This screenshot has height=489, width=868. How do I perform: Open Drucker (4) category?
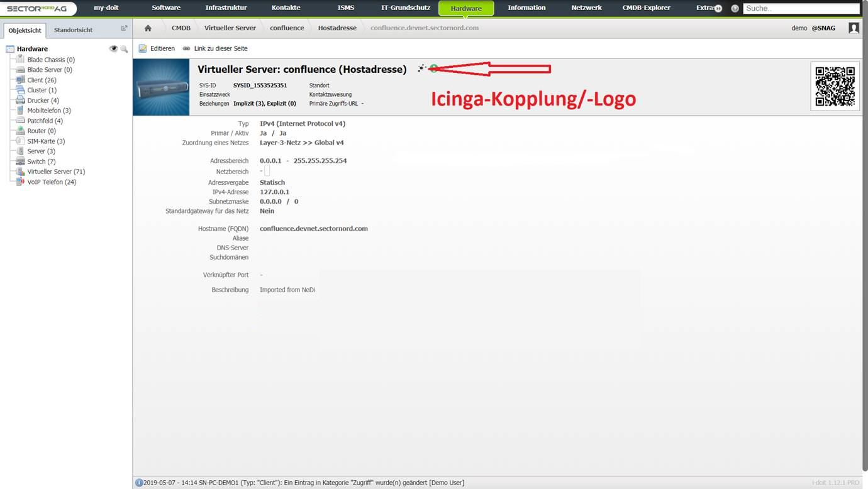coord(43,101)
